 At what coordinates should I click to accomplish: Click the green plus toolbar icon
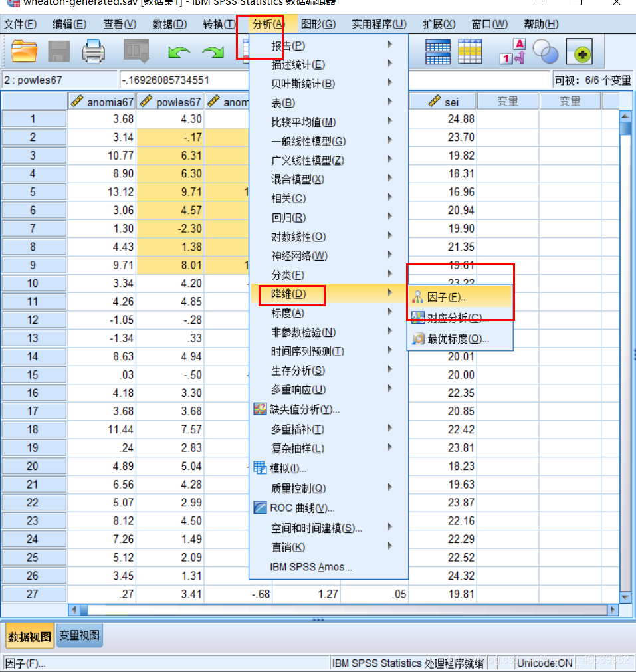580,51
